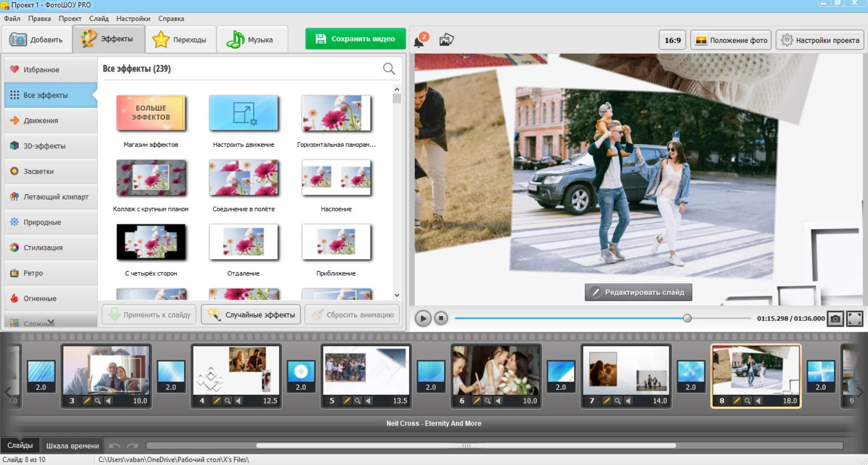Play the slideshow preview
Viewport: 868px width, 465px height.
(423, 319)
